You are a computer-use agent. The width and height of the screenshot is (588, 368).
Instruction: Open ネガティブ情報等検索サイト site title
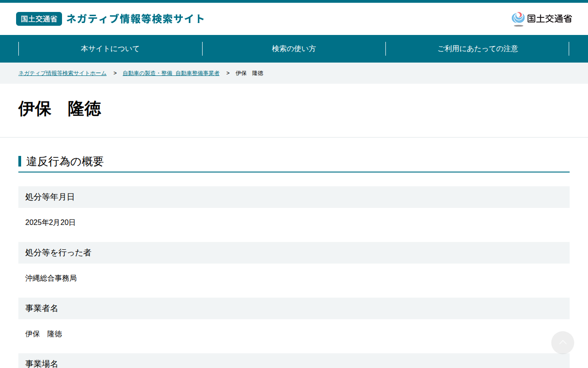[136, 19]
